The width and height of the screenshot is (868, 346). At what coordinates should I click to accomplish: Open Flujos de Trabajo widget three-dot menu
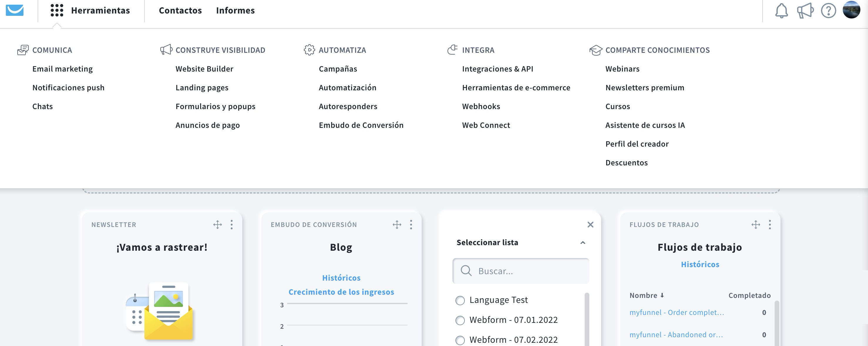[x=770, y=225]
